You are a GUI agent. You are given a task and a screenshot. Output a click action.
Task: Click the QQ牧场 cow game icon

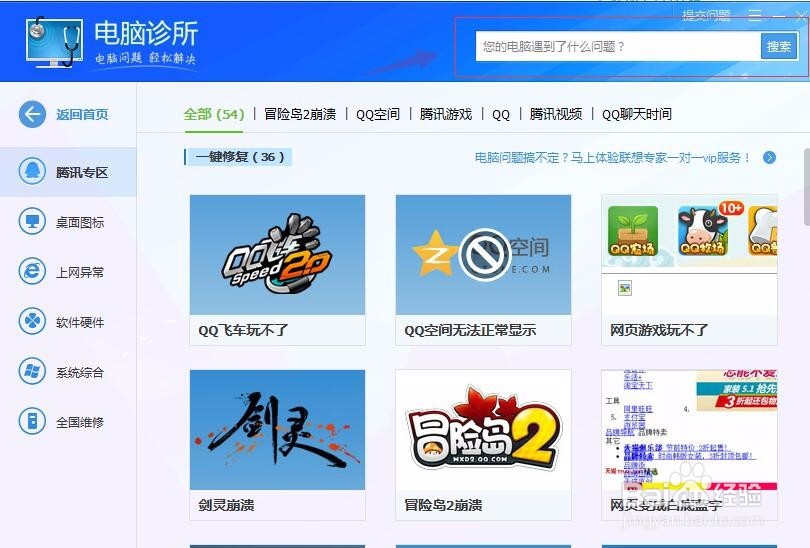(x=704, y=230)
